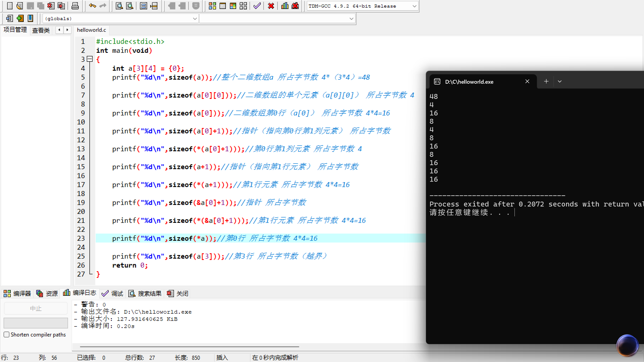Click the purple checkmark syntax check icon
This screenshot has width=644, height=362.
(257, 6)
